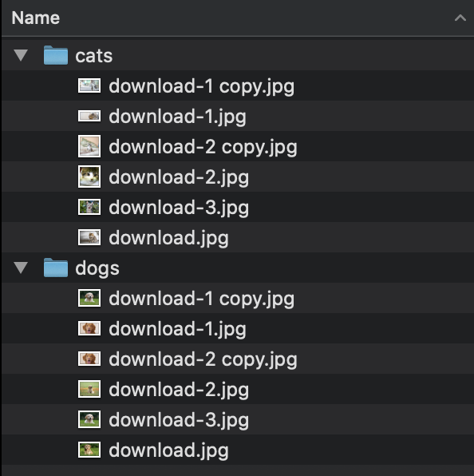The image size is (474, 476).
Task: Select cats download-3.jpg thumbnail icon
Action: click(x=89, y=207)
